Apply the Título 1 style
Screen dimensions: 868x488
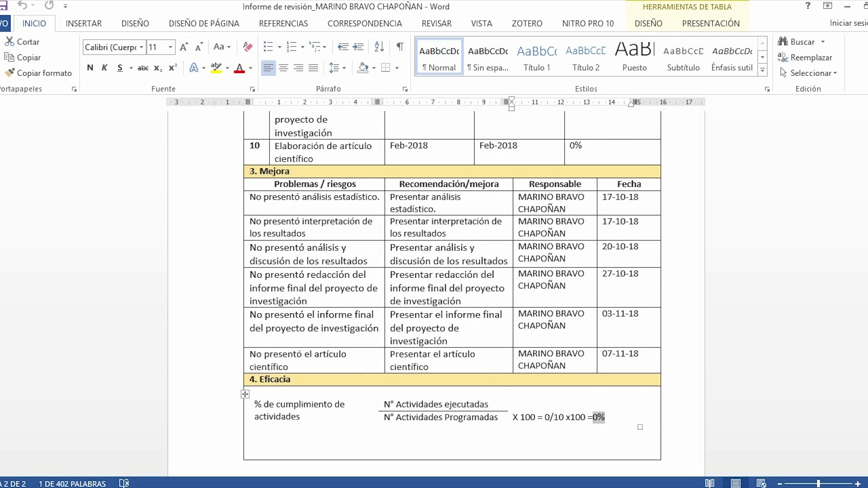pos(537,56)
